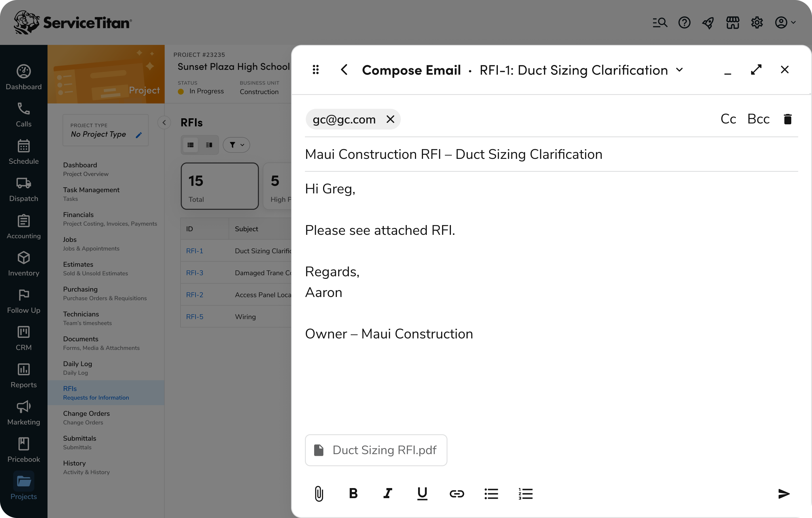Open Dispatch in left navigation
812x518 pixels.
point(24,189)
